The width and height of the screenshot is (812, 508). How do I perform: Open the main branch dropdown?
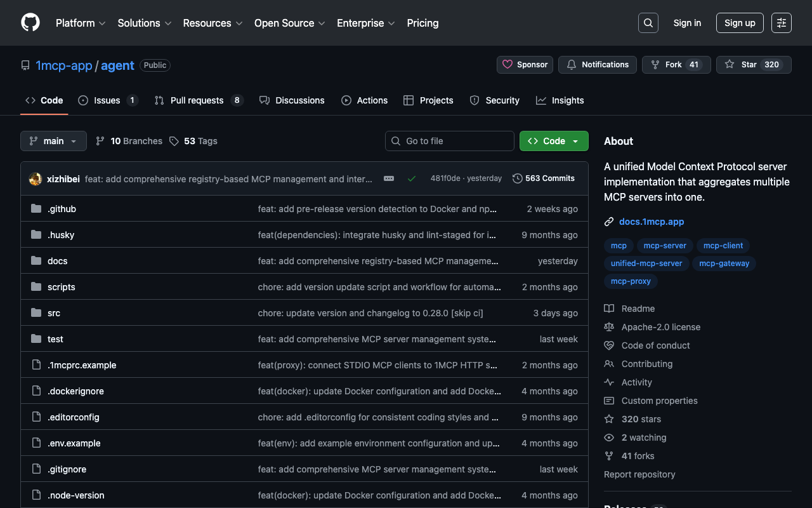53,141
